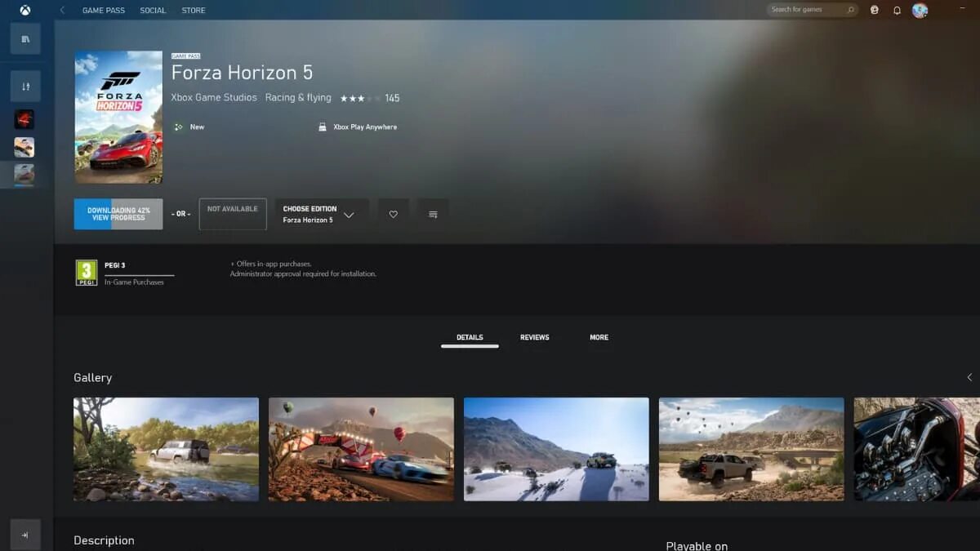Screen dimensions: 980x551
Task: Open the gallery image of the pickup truck in the desert
Action: coord(751,449)
